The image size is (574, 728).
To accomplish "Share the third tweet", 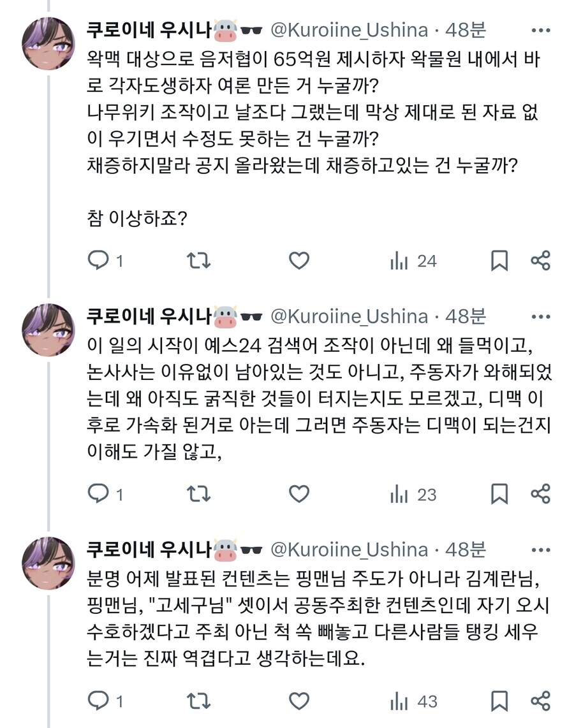I will click(541, 702).
